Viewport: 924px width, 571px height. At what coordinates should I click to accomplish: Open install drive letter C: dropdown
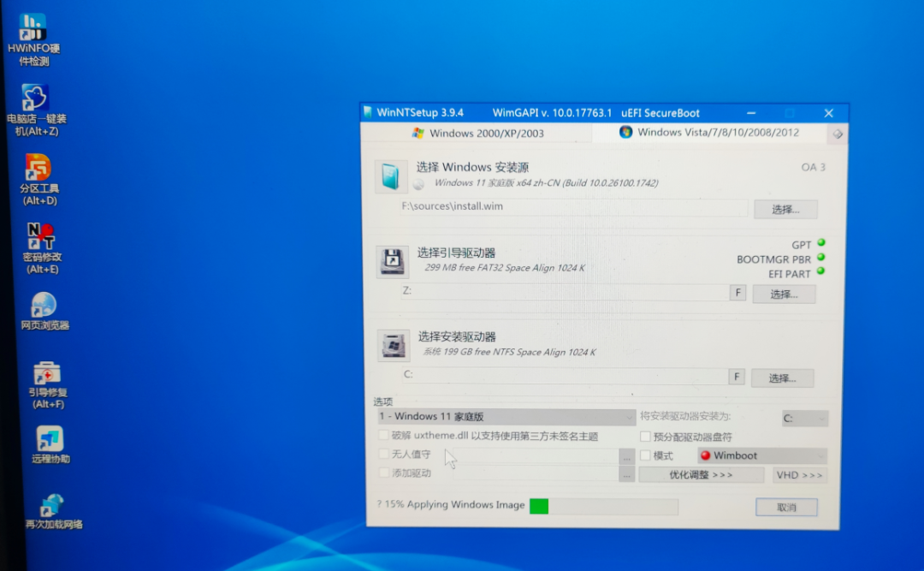point(804,419)
